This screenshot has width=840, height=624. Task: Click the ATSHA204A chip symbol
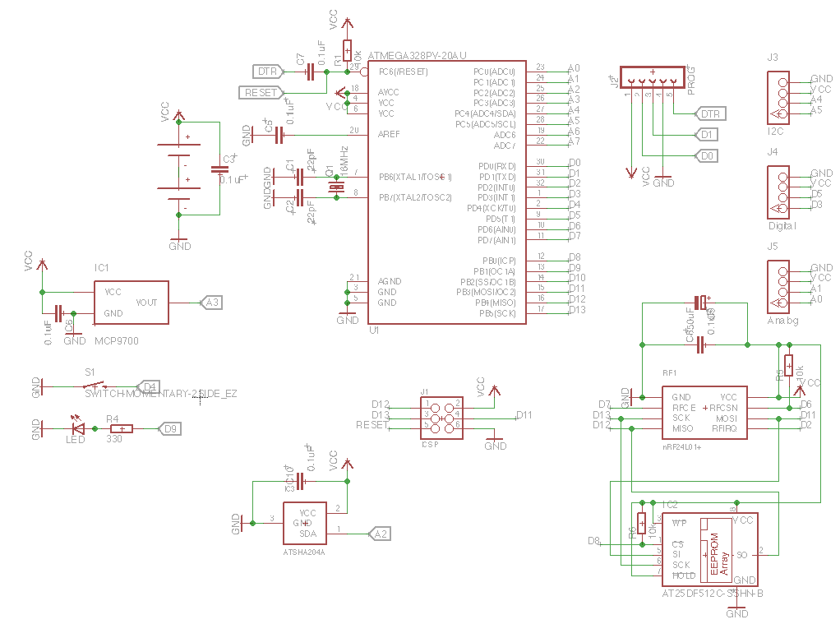coord(305,523)
